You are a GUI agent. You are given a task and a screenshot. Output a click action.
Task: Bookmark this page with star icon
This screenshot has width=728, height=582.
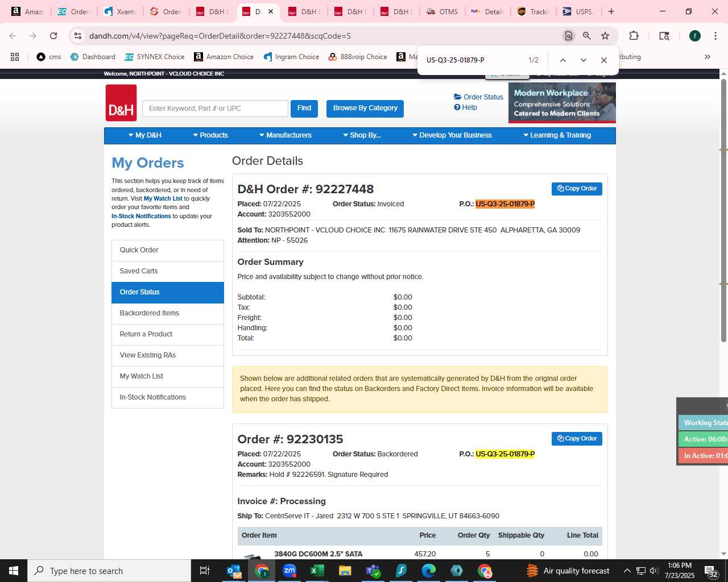(x=605, y=36)
